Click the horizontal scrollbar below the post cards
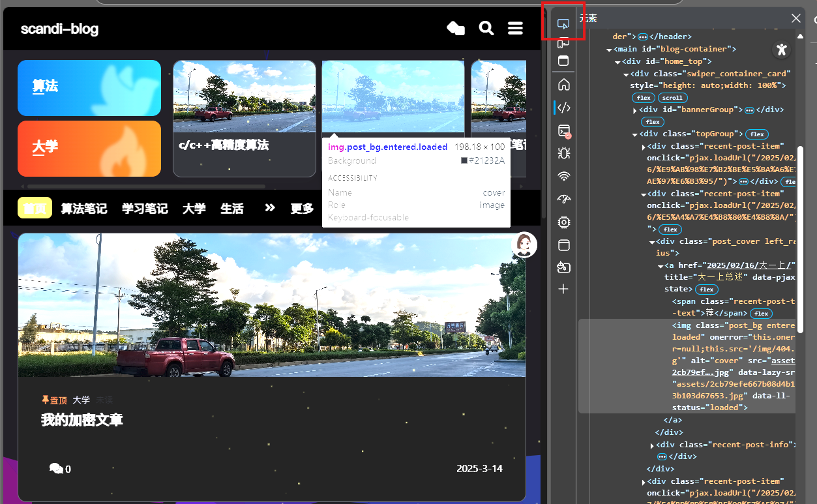 (147, 186)
